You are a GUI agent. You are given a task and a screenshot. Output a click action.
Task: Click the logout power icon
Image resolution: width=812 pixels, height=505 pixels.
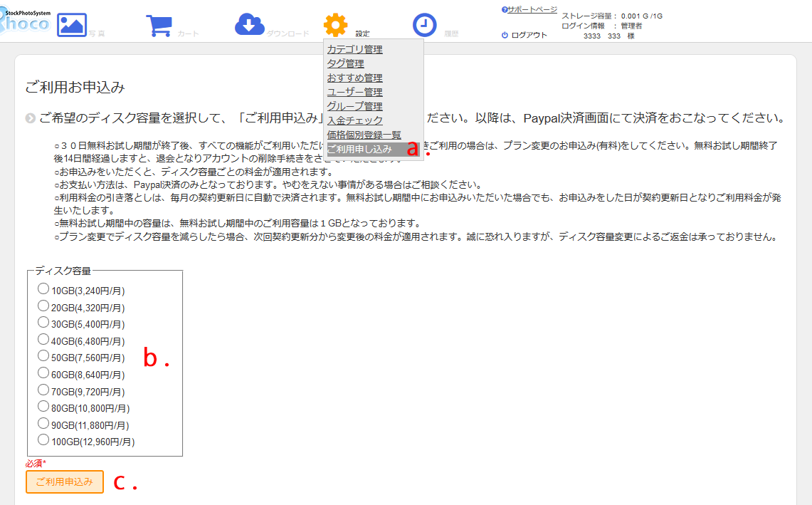[x=505, y=35]
